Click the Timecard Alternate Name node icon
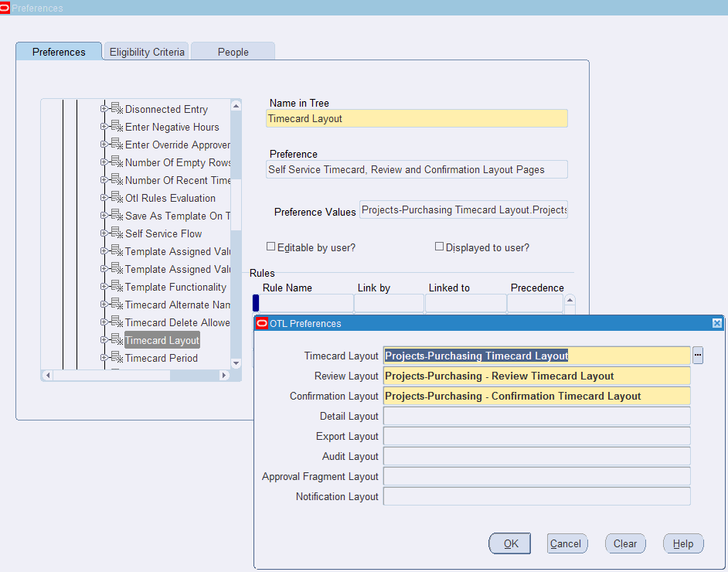Viewport: 728px width, 572px height. click(x=117, y=304)
